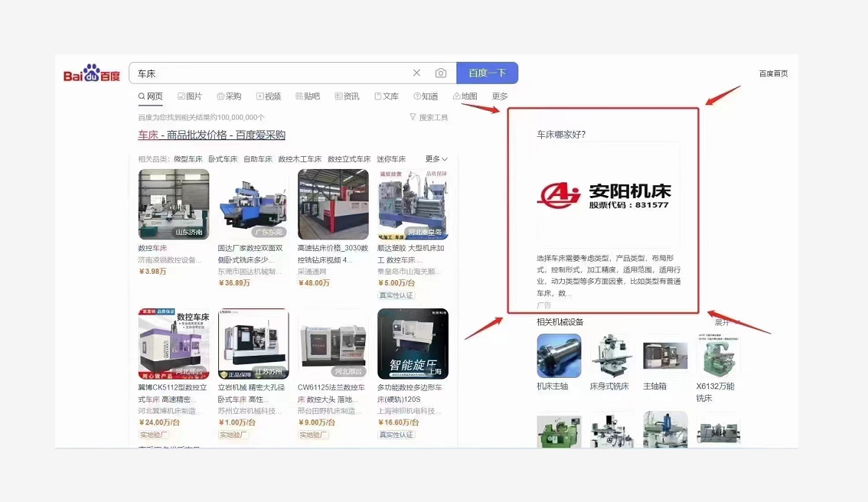Image resolution: width=868 pixels, height=502 pixels.
Task: Open 国达厂家数控双面双侧卧式铣床 title
Action: click(x=250, y=254)
